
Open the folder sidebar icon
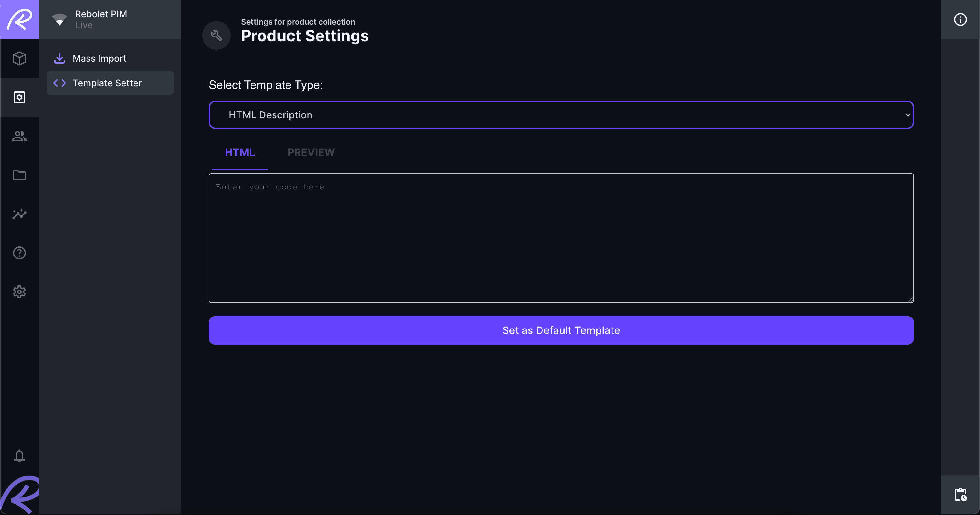click(x=19, y=175)
